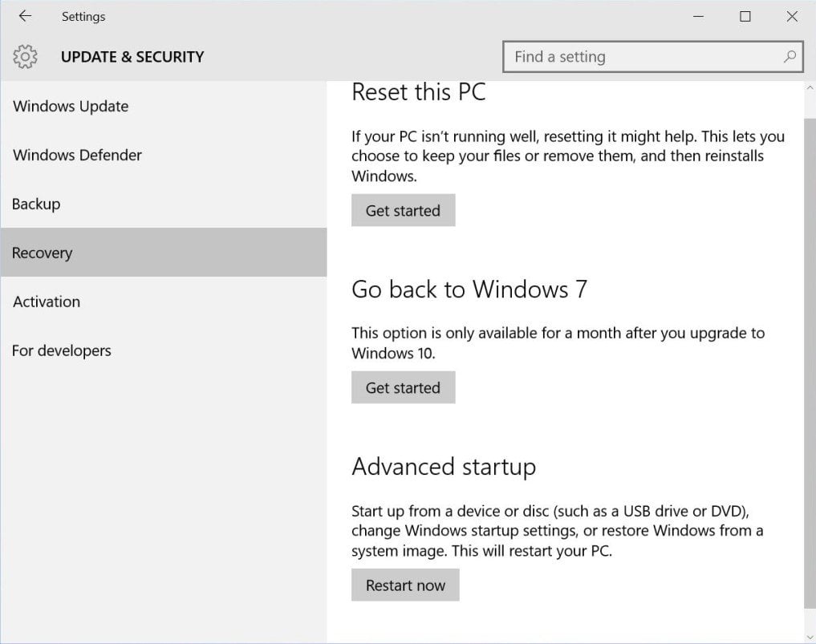The height and width of the screenshot is (644, 816).
Task: Click the magnifier search icon
Action: pyautogui.click(x=790, y=57)
